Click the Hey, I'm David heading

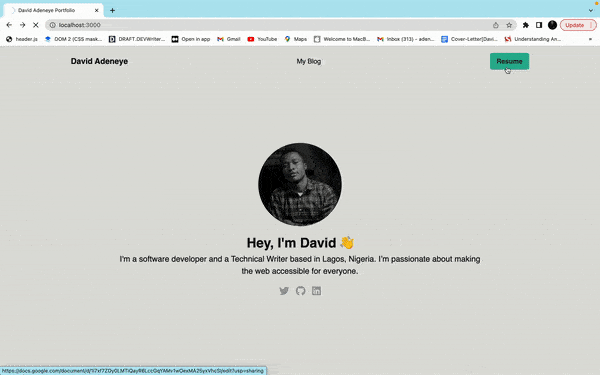tap(300, 243)
